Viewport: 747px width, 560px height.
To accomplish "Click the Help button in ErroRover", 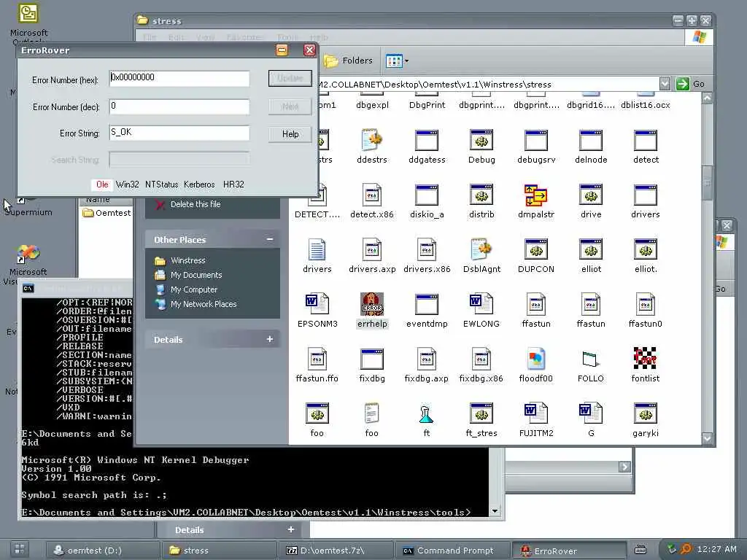I will [x=290, y=134].
